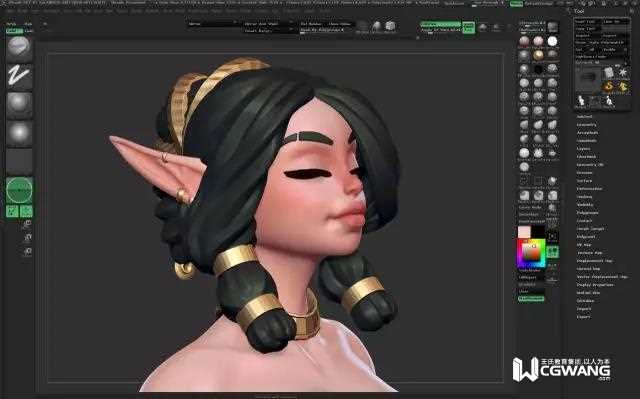Open the stroke type thumbnail with white squiggle
This screenshot has width=640, height=399.
click(19, 76)
